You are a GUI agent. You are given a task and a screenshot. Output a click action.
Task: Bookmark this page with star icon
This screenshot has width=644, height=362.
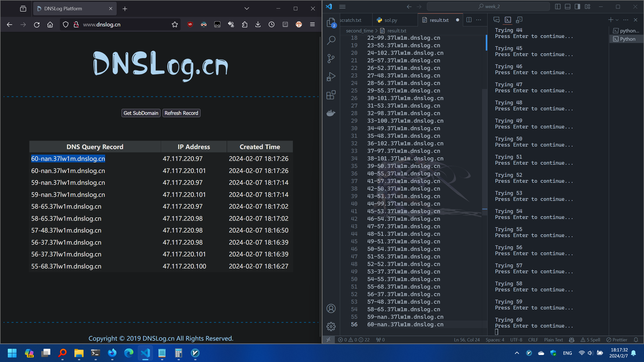click(x=175, y=24)
